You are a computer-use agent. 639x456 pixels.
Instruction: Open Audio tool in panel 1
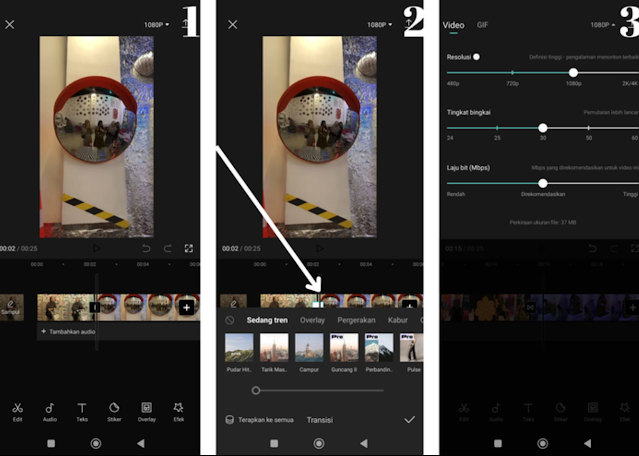[x=50, y=412]
